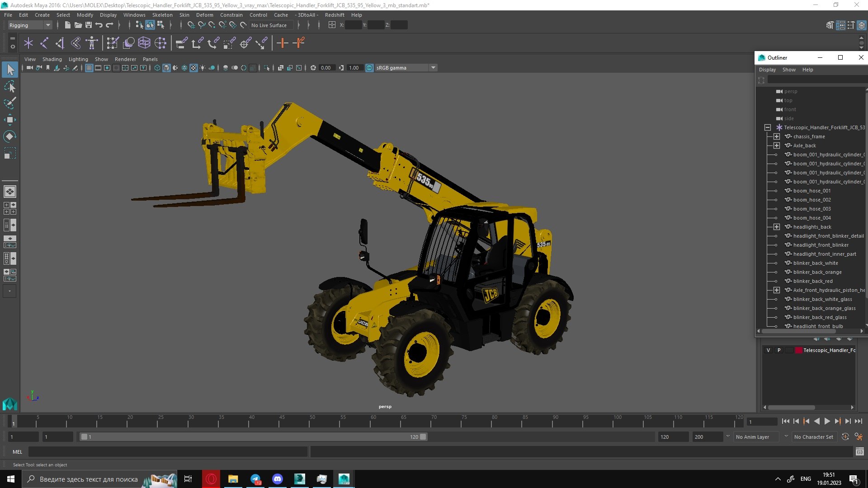The width and height of the screenshot is (868, 488).
Task: Click the Parent constraint icon
Action: click(x=182, y=43)
